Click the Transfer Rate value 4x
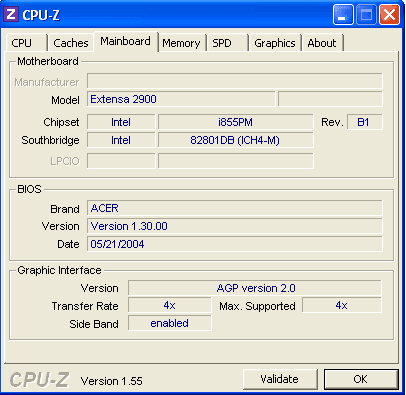This screenshot has width=406, height=395. [170, 305]
